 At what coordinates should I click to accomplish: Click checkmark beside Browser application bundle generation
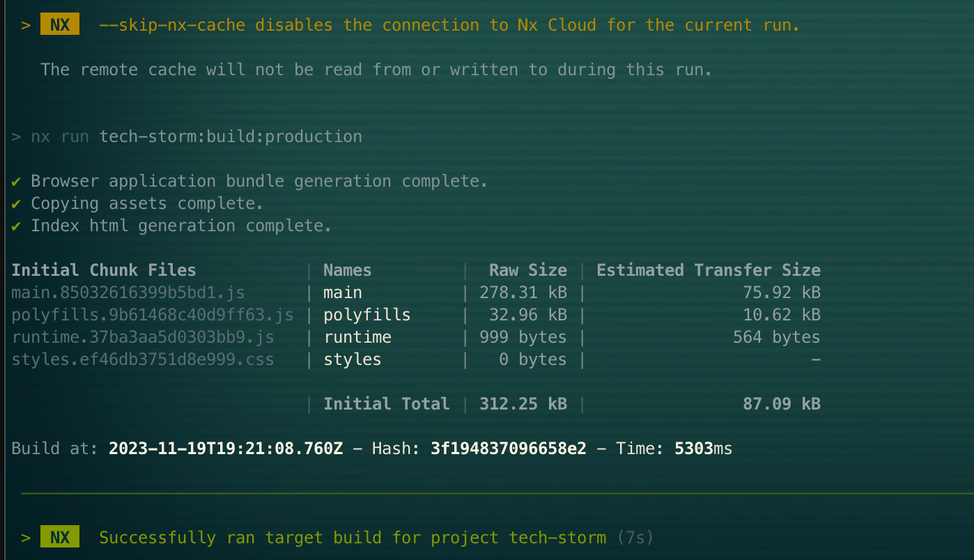17,181
